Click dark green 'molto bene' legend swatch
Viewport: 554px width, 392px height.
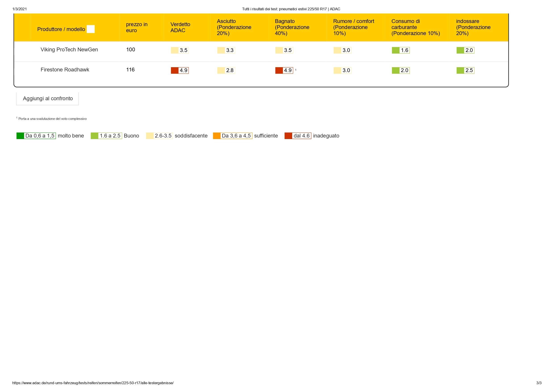(x=20, y=136)
